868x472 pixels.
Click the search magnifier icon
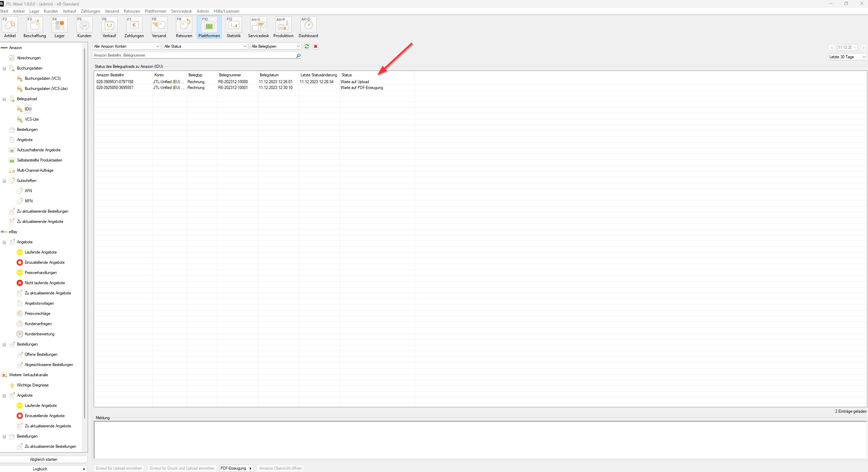point(298,56)
